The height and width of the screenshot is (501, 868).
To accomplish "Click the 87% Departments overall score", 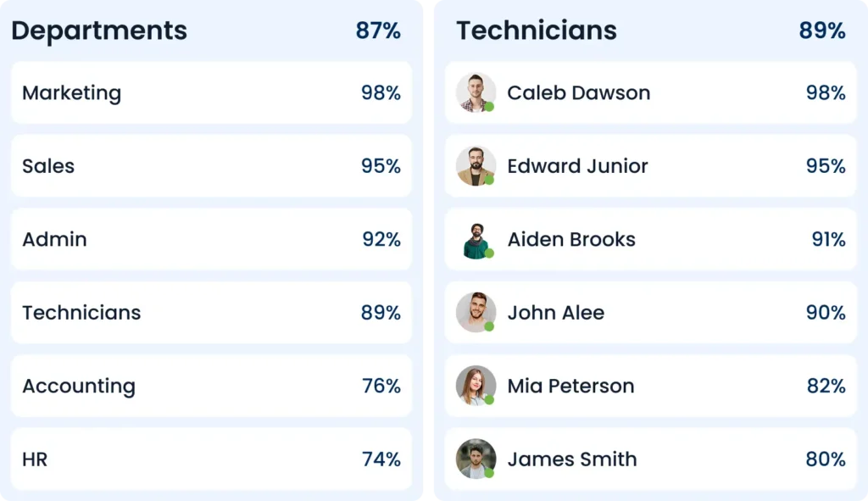I will [378, 31].
